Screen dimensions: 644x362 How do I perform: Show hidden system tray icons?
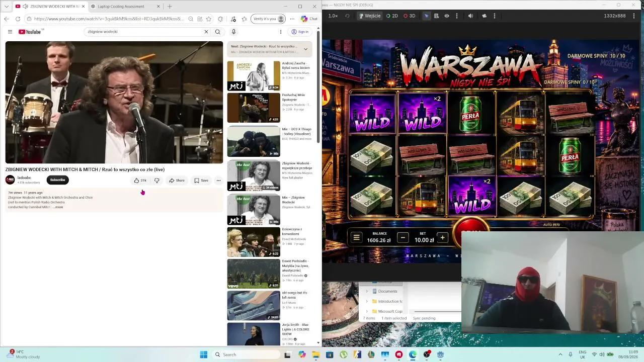(x=560, y=354)
